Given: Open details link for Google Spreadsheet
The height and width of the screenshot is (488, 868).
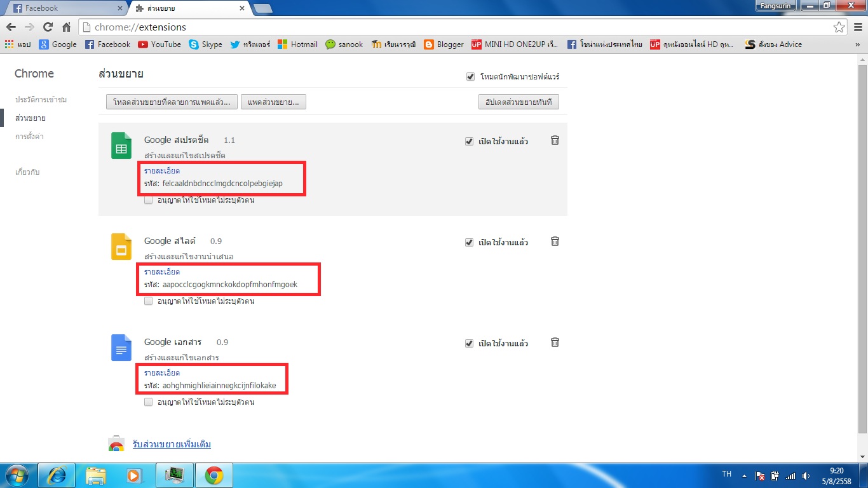Looking at the screenshot, I should [x=162, y=171].
